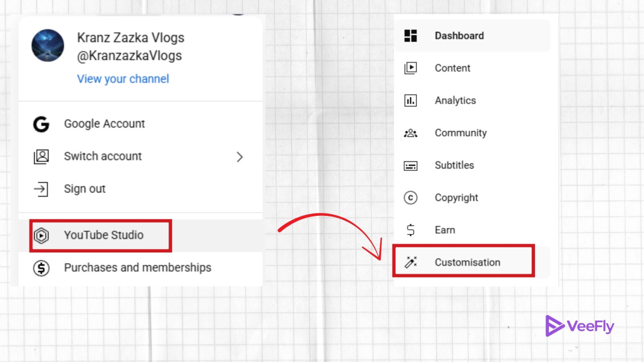Open YouTube Studio from the account menu
This screenshot has width=644, height=362.
104,235
